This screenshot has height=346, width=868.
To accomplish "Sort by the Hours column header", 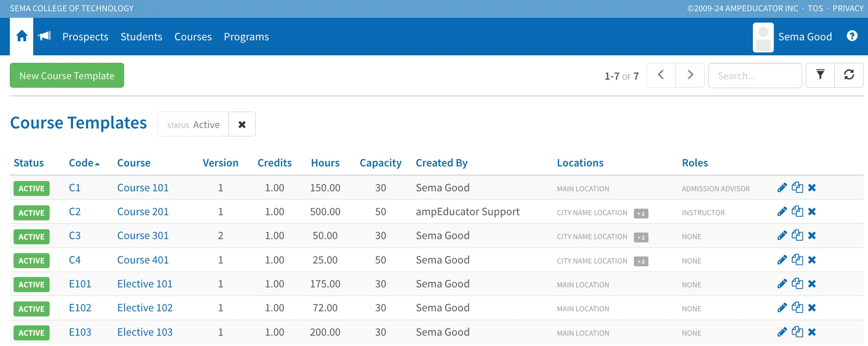I will [325, 163].
